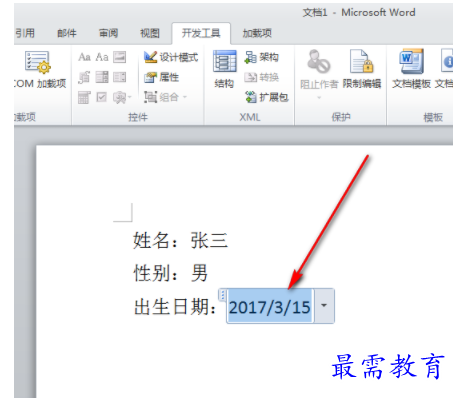Switch to the 引用 references tab

click(25, 33)
